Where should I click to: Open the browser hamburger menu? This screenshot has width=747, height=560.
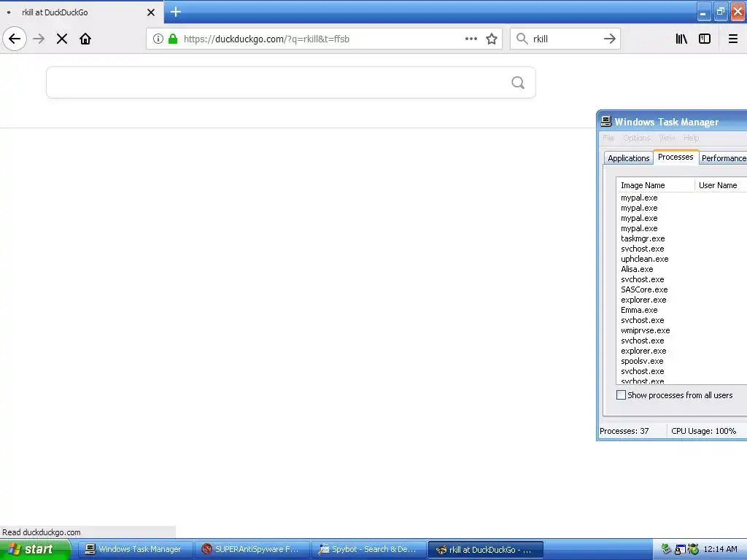pyautogui.click(x=733, y=39)
